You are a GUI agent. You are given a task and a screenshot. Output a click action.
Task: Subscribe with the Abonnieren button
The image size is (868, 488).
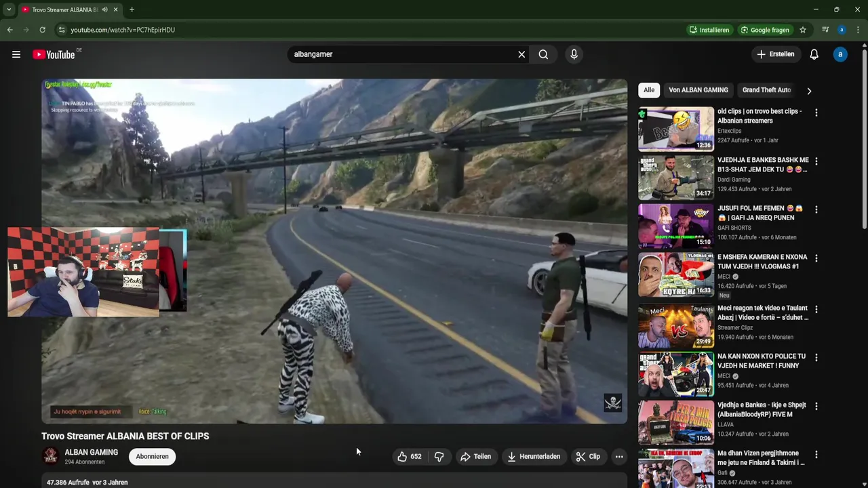point(152,456)
